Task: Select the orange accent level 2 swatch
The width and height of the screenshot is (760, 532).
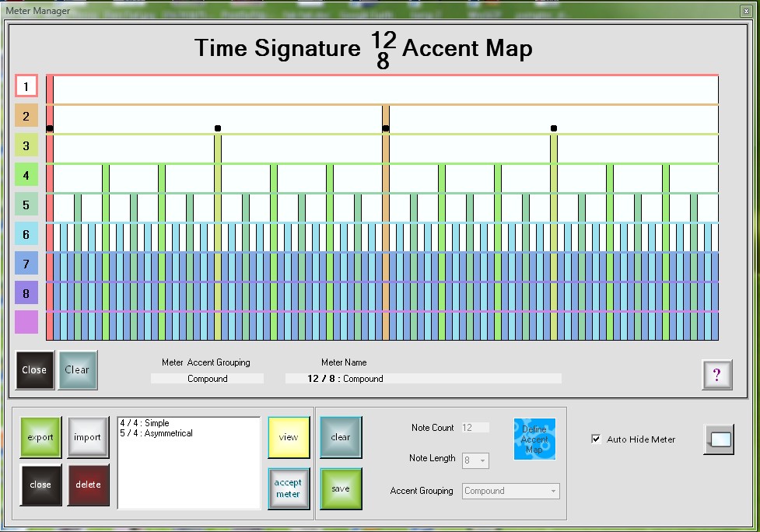Action: coord(26,116)
